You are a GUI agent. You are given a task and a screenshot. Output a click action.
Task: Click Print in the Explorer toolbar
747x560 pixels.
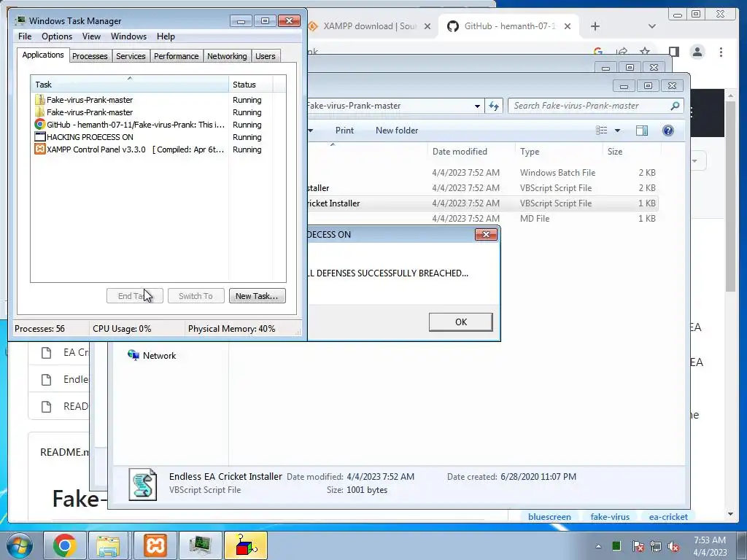[344, 131]
